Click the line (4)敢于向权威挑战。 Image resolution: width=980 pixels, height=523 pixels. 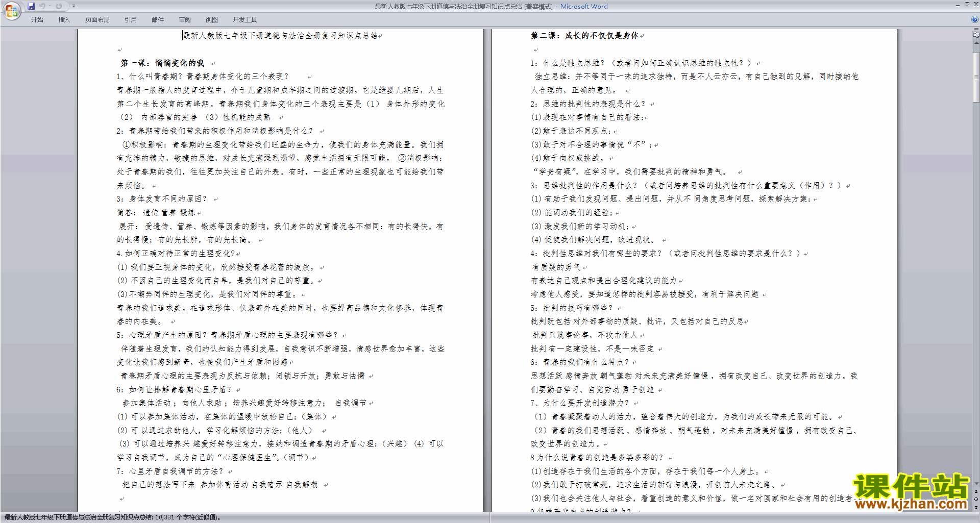click(568, 158)
